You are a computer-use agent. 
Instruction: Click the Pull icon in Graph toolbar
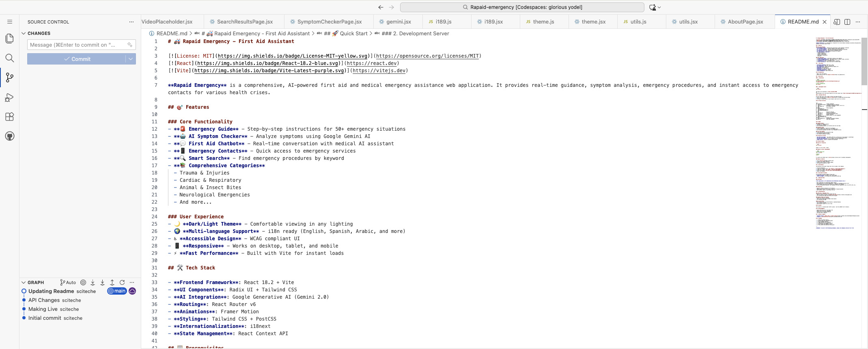102,282
